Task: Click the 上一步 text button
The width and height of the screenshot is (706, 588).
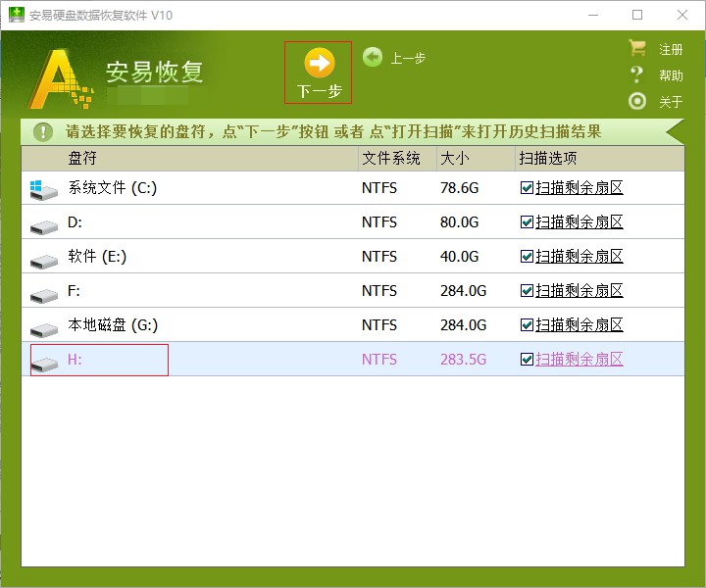Action: click(x=408, y=58)
